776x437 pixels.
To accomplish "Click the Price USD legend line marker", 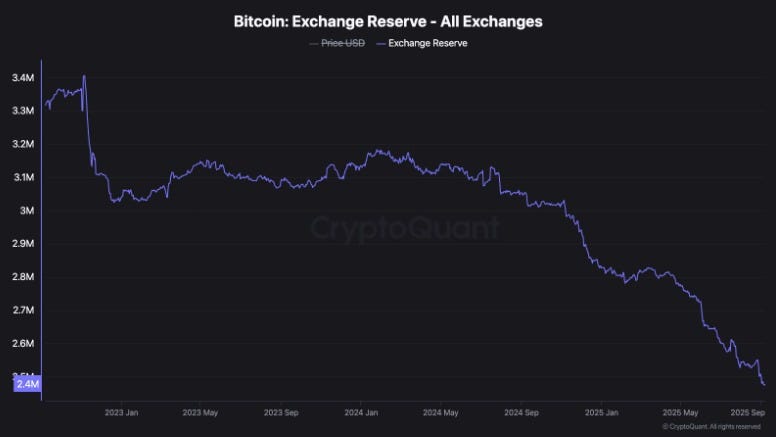I will 313,44.
